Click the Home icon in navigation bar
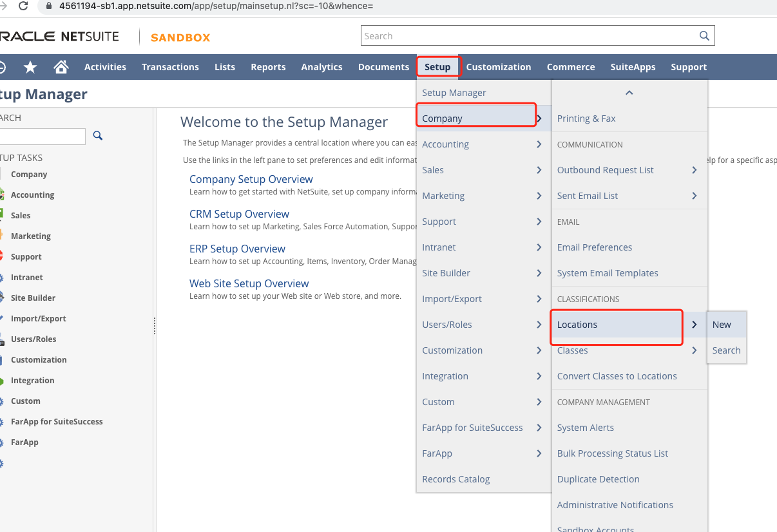Viewport: 777px width, 532px height. (x=61, y=67)
